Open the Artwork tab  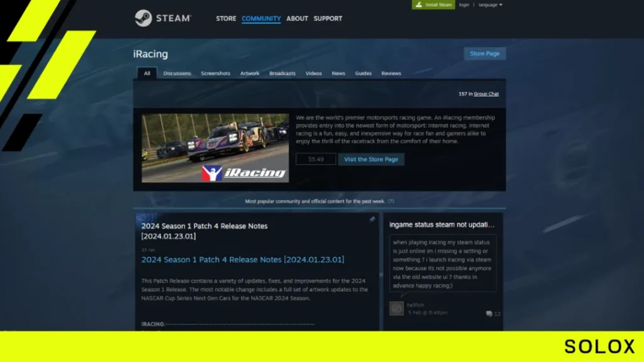250,74
